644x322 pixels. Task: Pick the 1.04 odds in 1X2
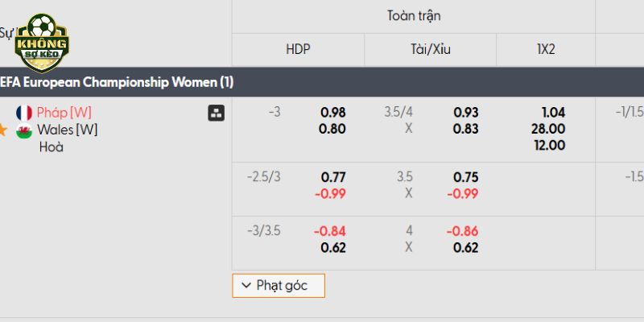pyautogui.click(x=554, y=113)
